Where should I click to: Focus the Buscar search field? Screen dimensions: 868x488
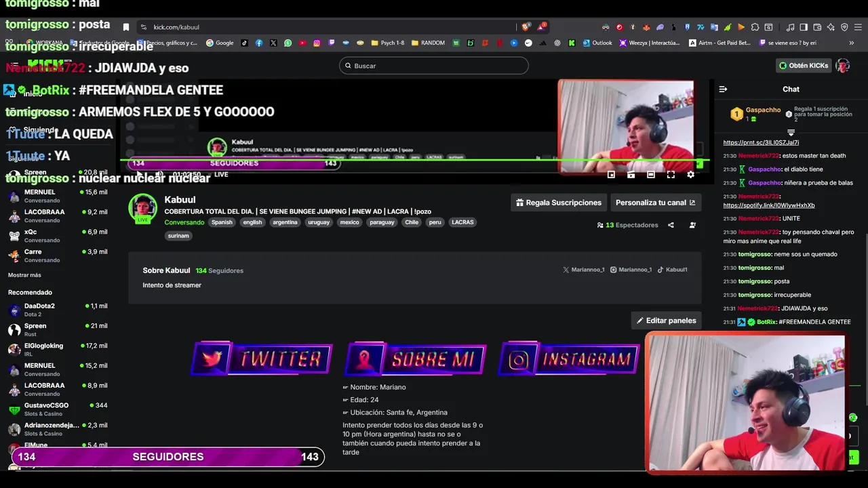tap(434, 66)
